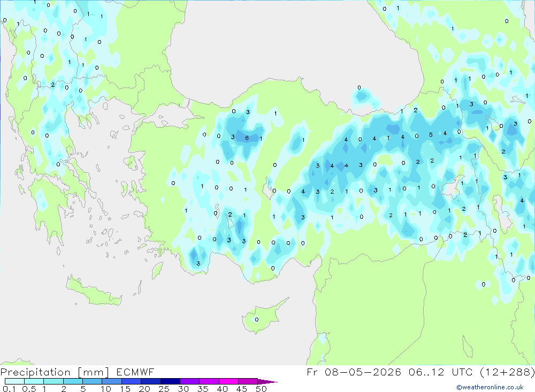Click the above-50 arrow tip of legend
This screenshot has width=535, height=392.
[267, 382]
